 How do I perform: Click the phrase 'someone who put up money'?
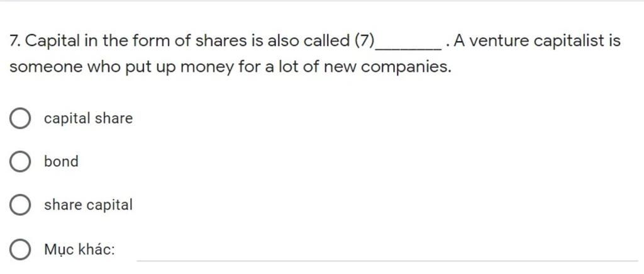coord(121,67)
